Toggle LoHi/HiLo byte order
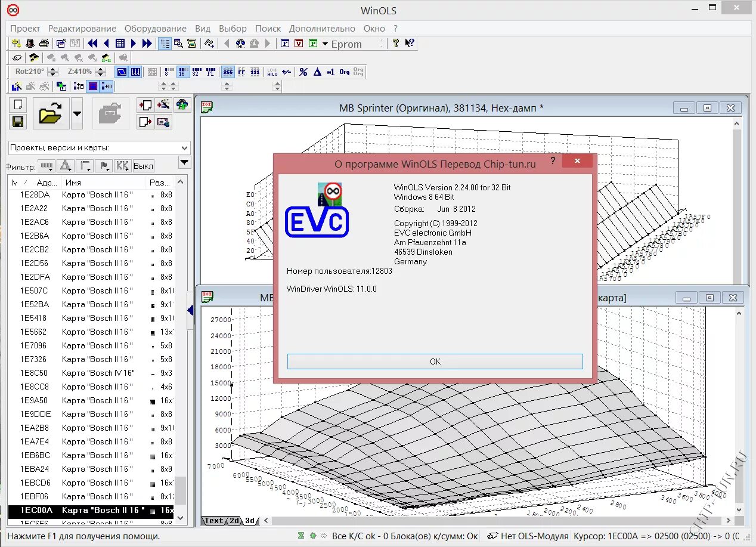The width and height of the screenshot is (756, 547). click(x=272, y=72)
